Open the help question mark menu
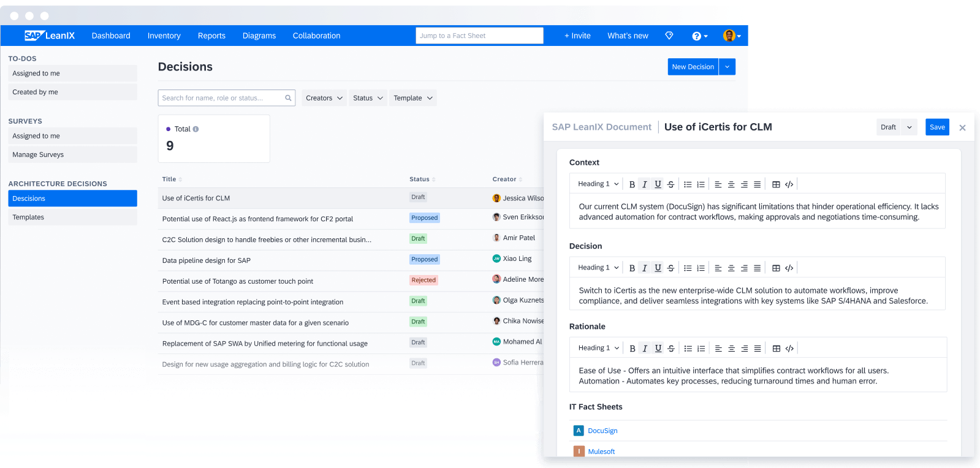The height and width of the screenshot is (468, 980). click(699, 36)
